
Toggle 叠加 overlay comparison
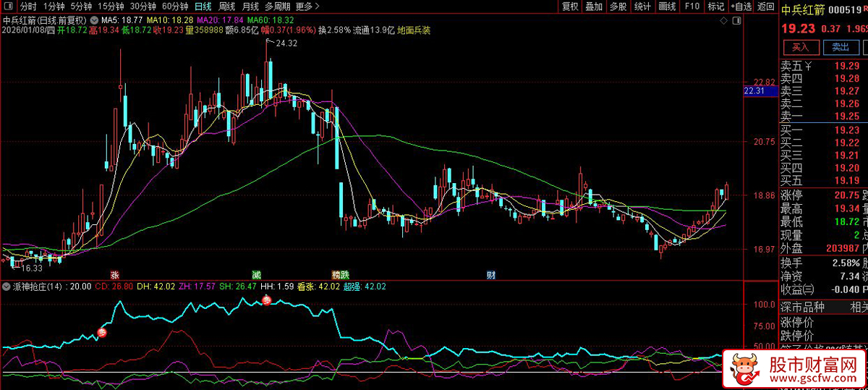(x=594, y=7)
